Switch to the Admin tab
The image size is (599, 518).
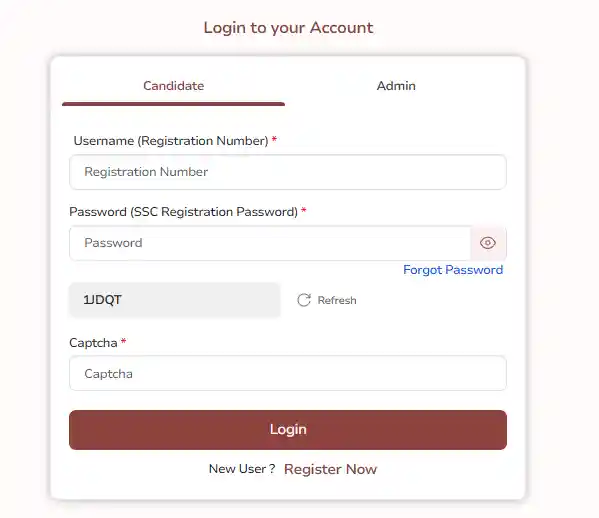(x=396, y=86)
